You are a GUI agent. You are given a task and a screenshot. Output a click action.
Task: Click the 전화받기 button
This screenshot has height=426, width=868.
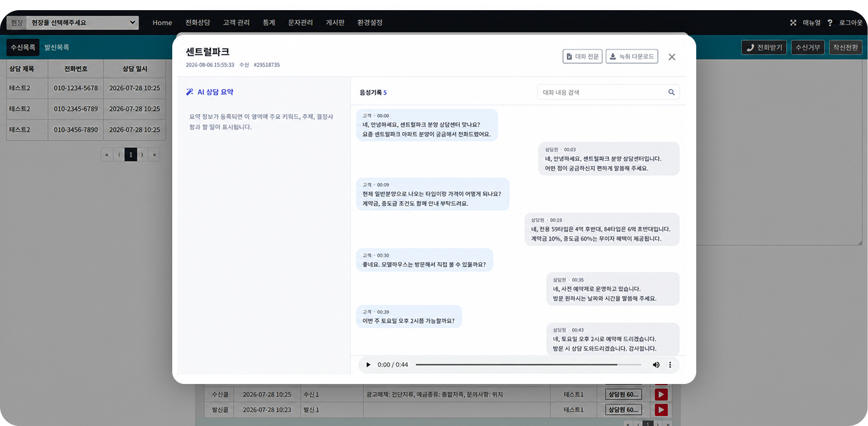coord(764,47)
